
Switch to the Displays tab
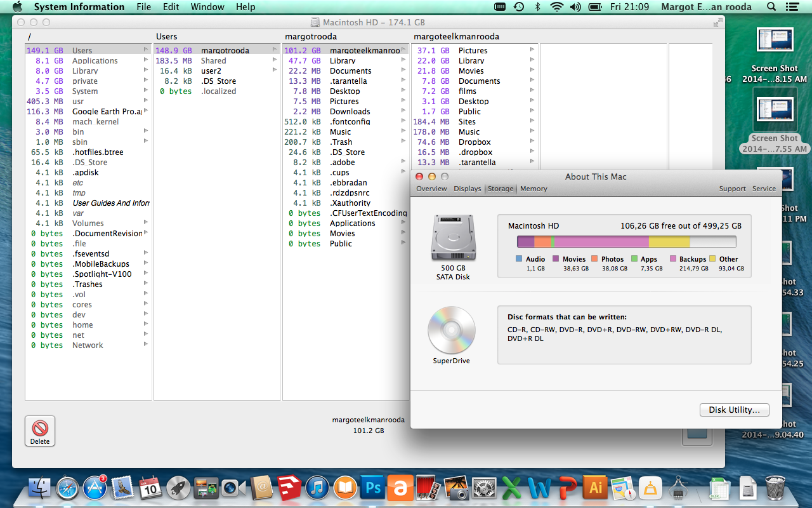pyautogui.click(x=468, y=189)
